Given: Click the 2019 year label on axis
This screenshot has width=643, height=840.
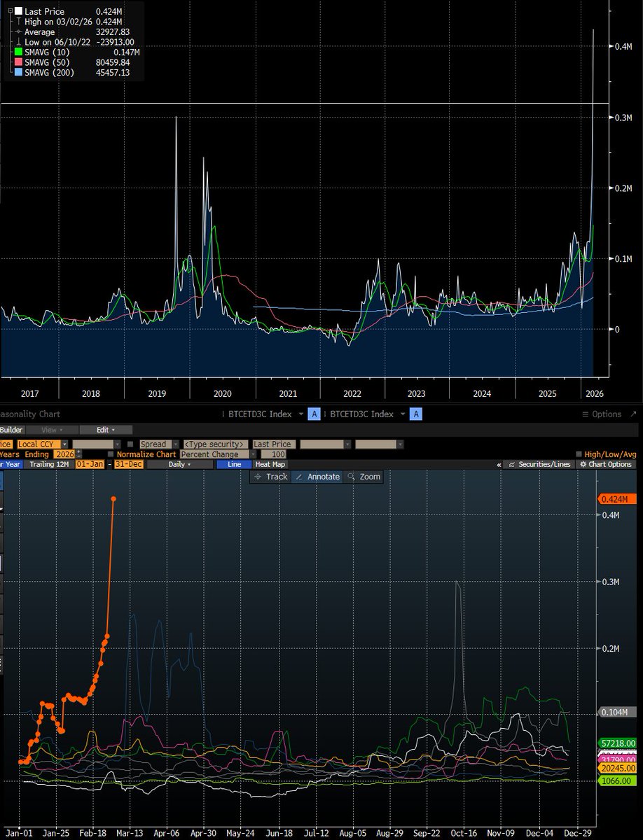Looking at the screenshot, I should pyautogui.click(x=156, y=393).
